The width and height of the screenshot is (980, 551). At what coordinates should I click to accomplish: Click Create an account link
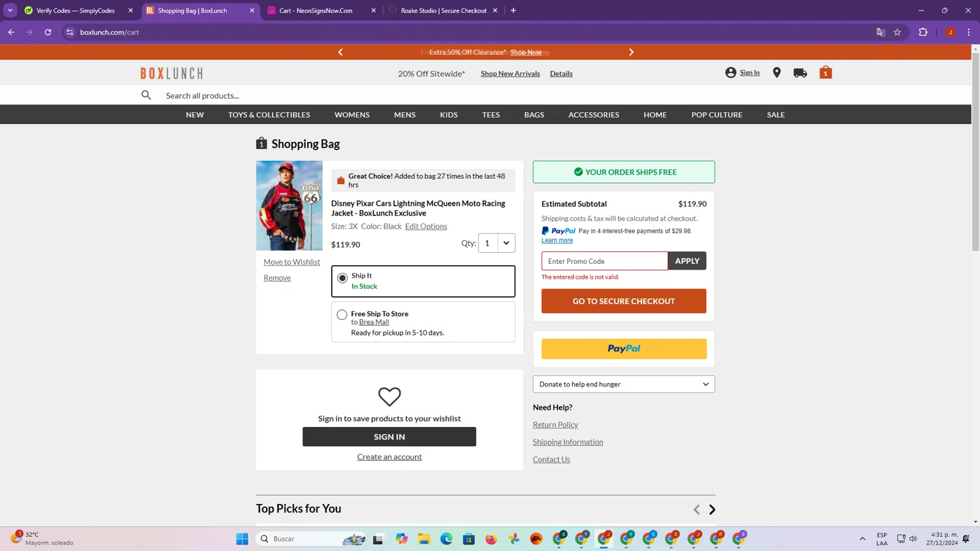pyautogui.click(x=389, y=457)
